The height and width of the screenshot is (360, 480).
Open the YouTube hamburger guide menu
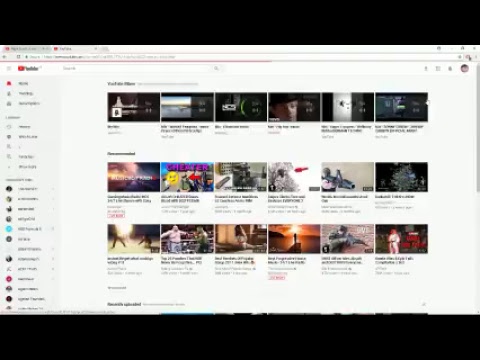9,68
